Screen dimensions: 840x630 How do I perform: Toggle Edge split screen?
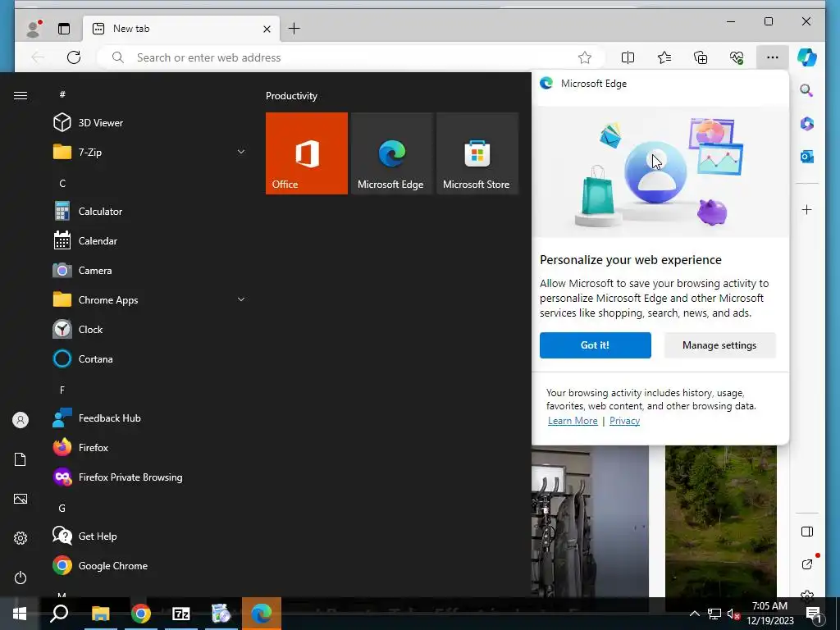pyautogui.click(x=628, y=57)
